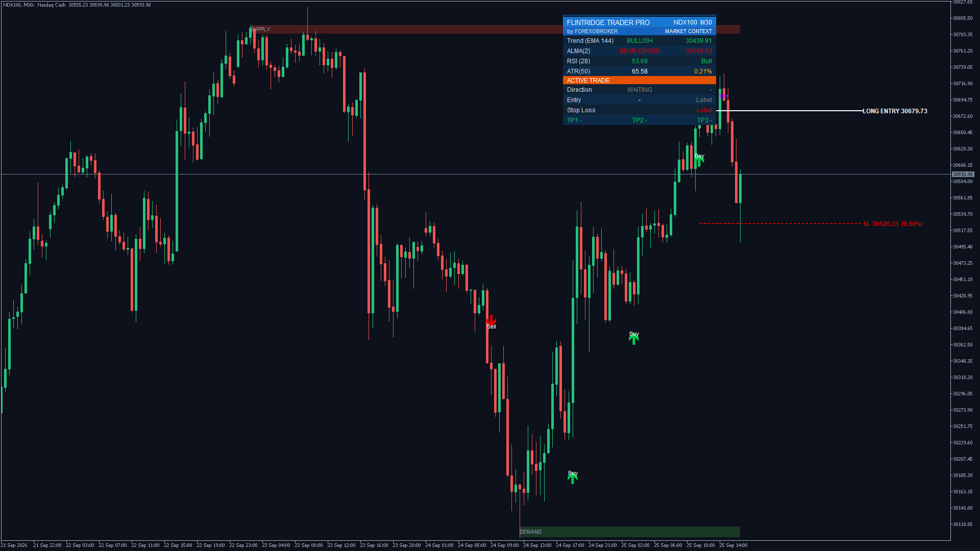Viewport: 980px width, 551px height.
Task: Click the ATR value 65.58
Action: pyautogui.click(x=640, y=71)
